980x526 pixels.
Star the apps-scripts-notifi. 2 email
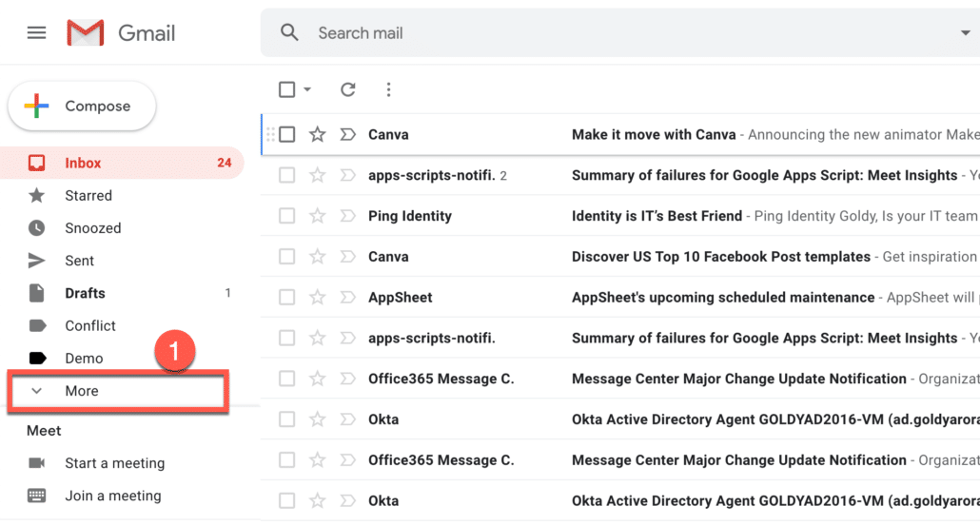[x=318, y=175]
